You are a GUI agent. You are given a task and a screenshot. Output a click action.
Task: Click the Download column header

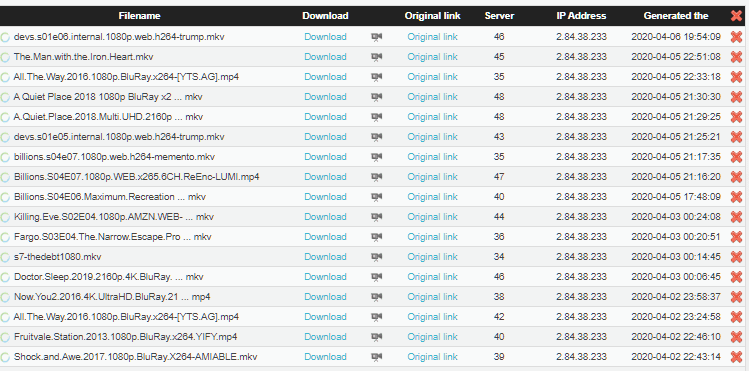click(x=325, y=16)
